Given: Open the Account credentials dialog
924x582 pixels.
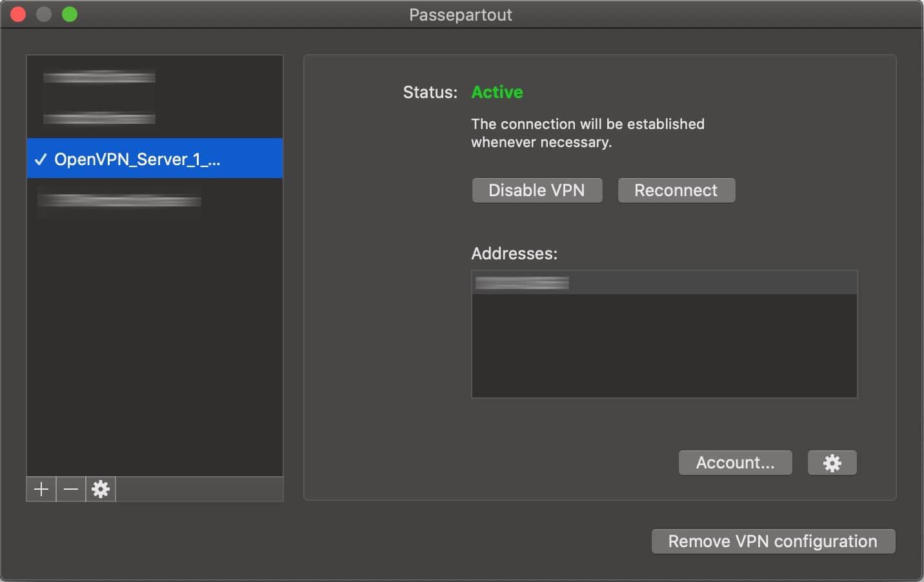Looking at the screenshot, I should click(735, 463).
